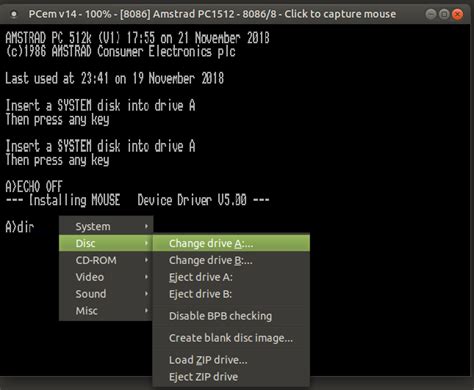474x390 pixels.
Task: Click '(c)1986 AMSTRAD Consumer Electronics plc' line
Action: pyautogui.click(x=121, y=52)
